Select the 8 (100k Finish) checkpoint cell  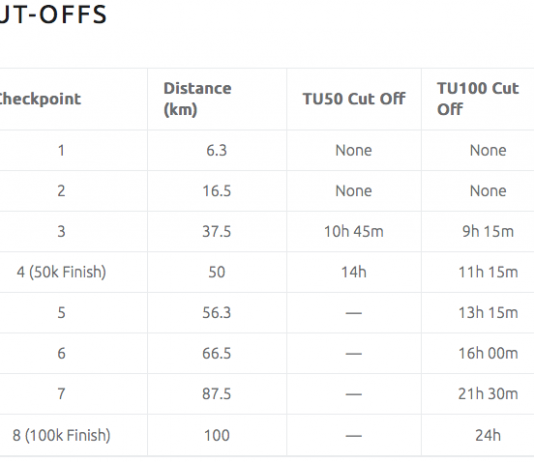pyautogui.click(x=61, y=435)
